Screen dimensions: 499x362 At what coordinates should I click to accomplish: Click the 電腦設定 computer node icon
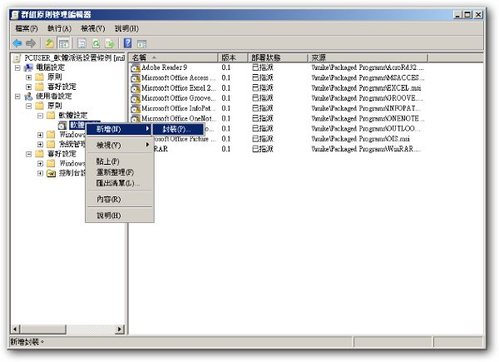pyautogui.click(x=29, y=68)
